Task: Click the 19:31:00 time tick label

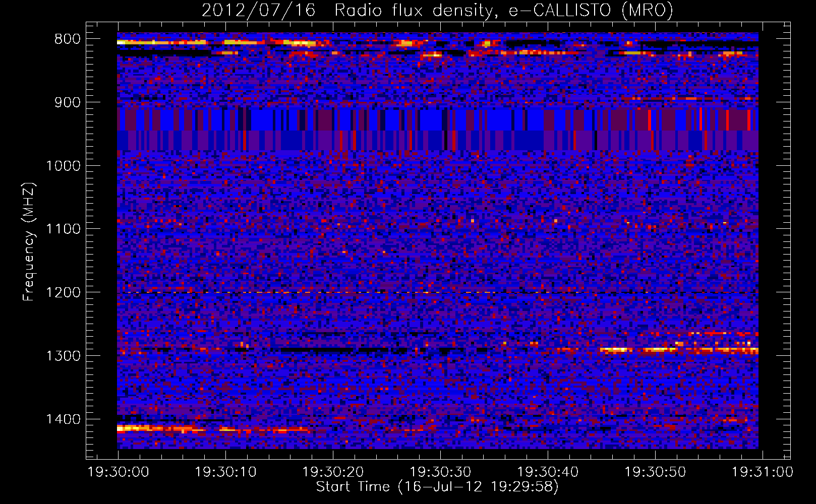Action: pos(763,472)
